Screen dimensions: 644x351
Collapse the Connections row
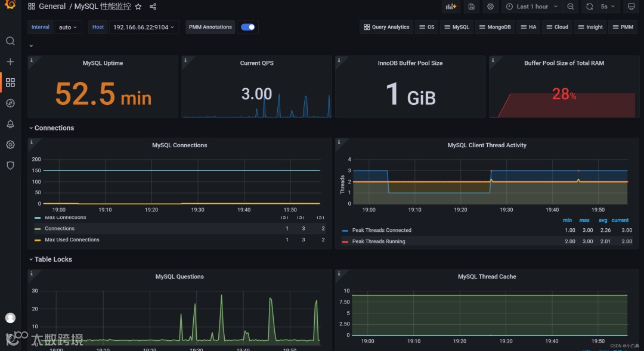click(52, 128)
